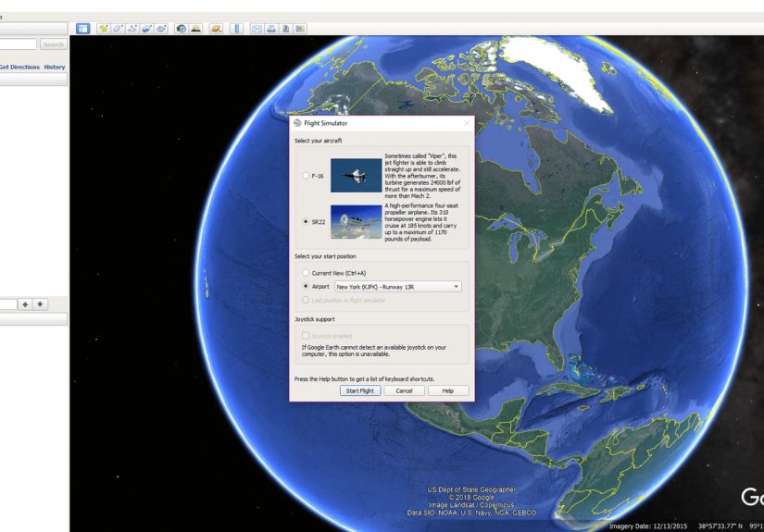Open the Ruler tool
The height and width of the screenshot is (532, 764).
click(x=236, y=29)
